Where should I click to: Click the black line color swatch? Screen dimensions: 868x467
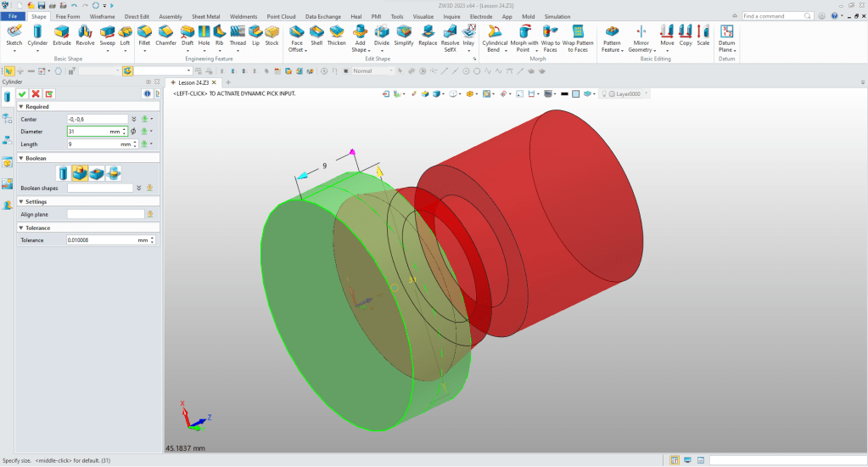point(564,93)
